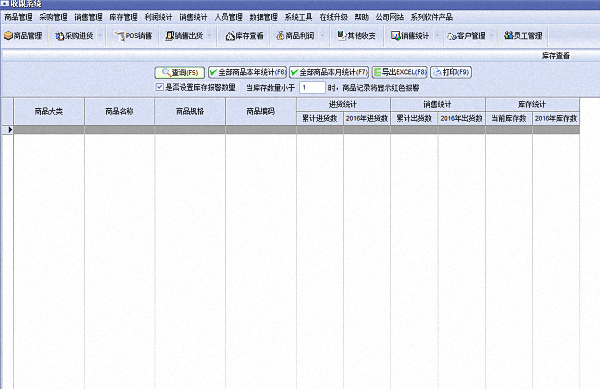
Task: Open the 人员管理 menu
Action: [228, 17]
